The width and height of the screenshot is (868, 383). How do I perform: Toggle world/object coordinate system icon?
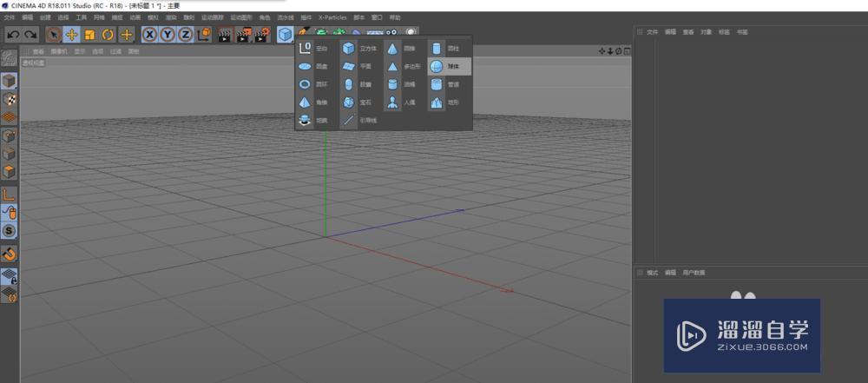[x=204, y=35]
